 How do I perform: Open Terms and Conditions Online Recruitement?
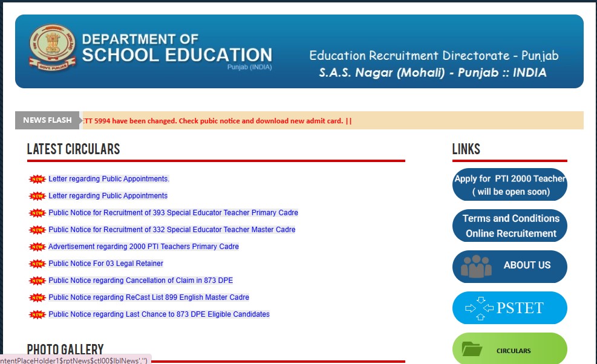click(510, 226)
